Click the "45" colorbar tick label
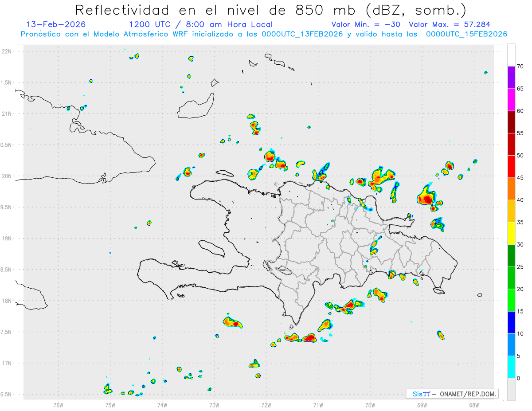 [x=520, y=178]
